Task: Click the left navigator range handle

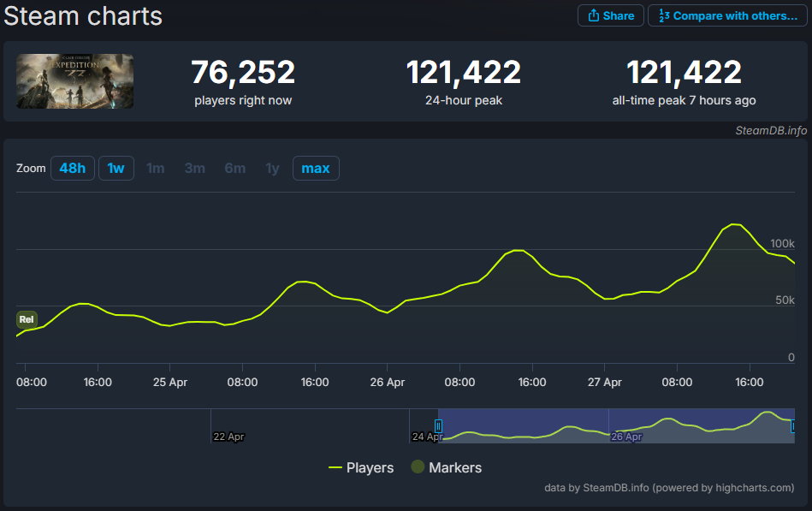Action: [x=438, y=426]
